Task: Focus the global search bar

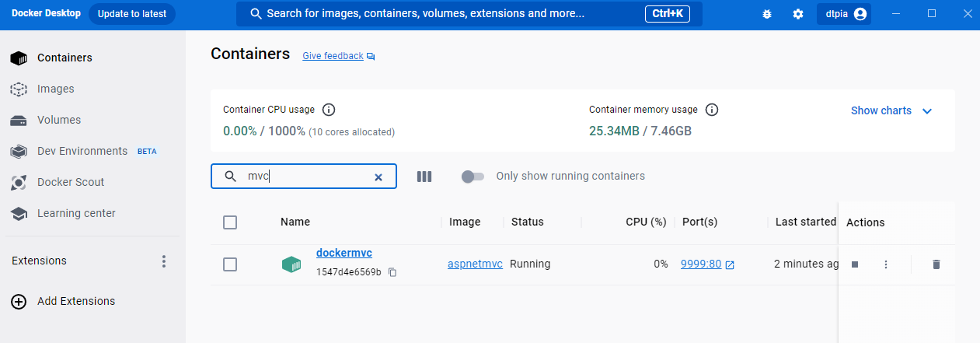Action: point(469,14)
